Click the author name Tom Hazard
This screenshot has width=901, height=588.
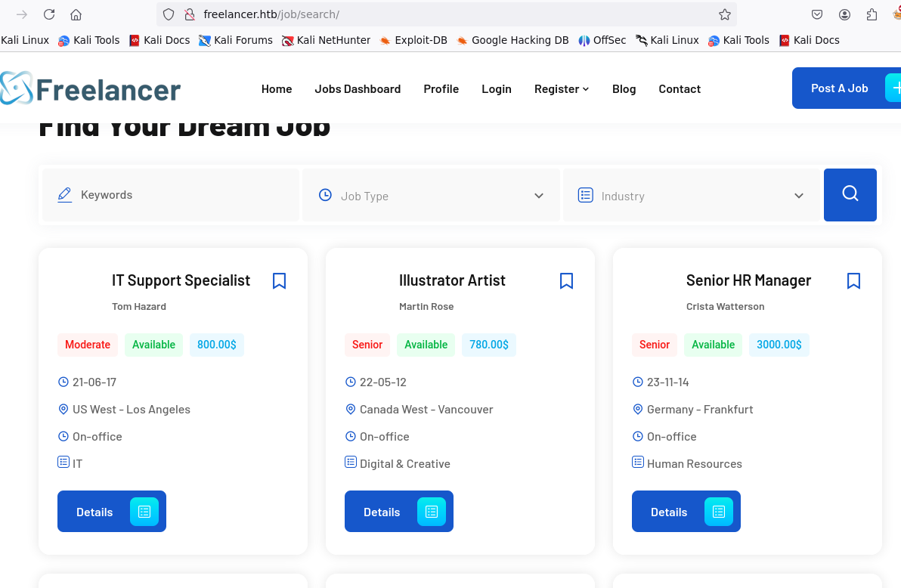(x=139, y=307)
